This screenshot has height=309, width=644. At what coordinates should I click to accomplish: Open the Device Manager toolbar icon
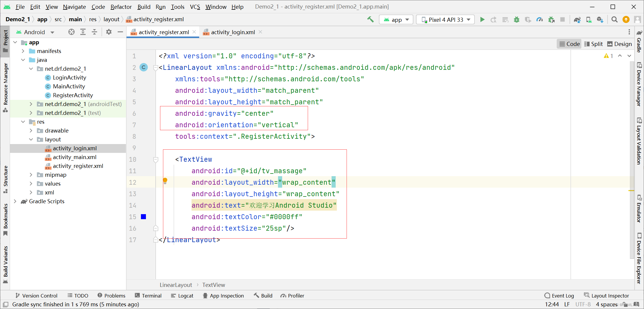click(x=589, y=19)
